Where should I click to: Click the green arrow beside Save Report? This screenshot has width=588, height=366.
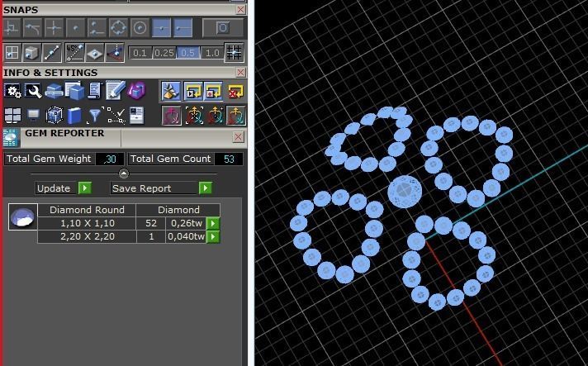click(206, 188)
